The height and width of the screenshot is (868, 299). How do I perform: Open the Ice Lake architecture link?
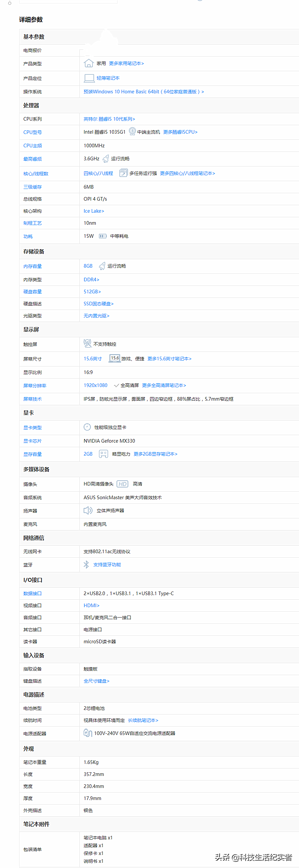pyautogui.click(x=94, y=211)
